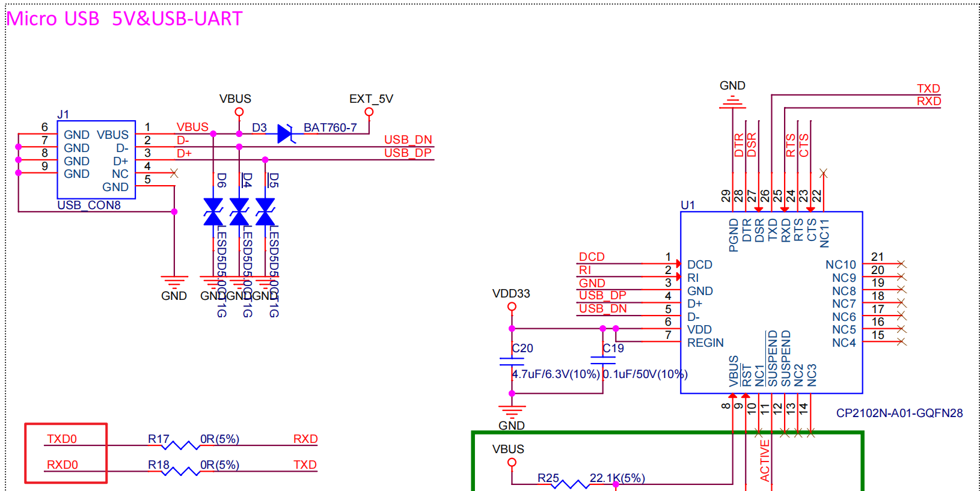Select capacitor C19 symbol

click(x=603, y=361)
